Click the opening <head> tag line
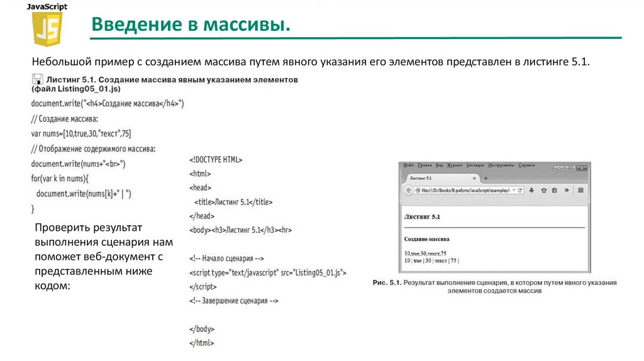Screen dimensions: 644x361 200,187
